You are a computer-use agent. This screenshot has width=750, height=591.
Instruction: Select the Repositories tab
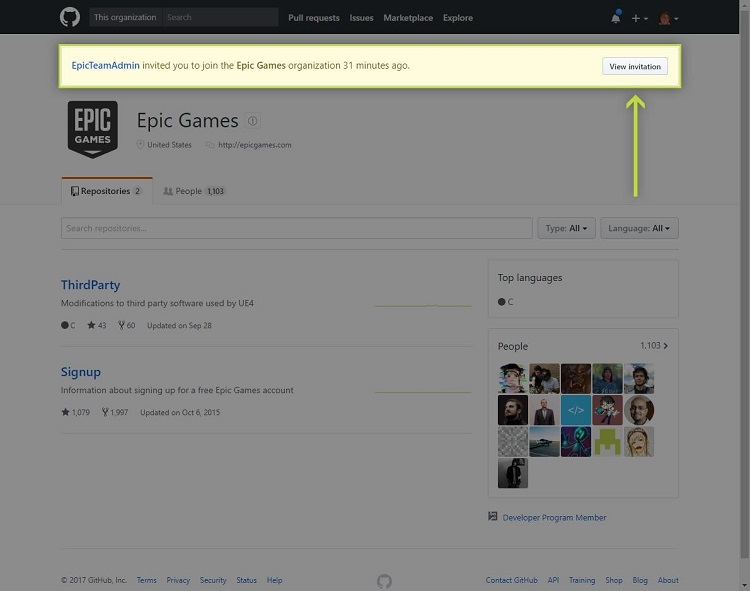pos(107,191)
